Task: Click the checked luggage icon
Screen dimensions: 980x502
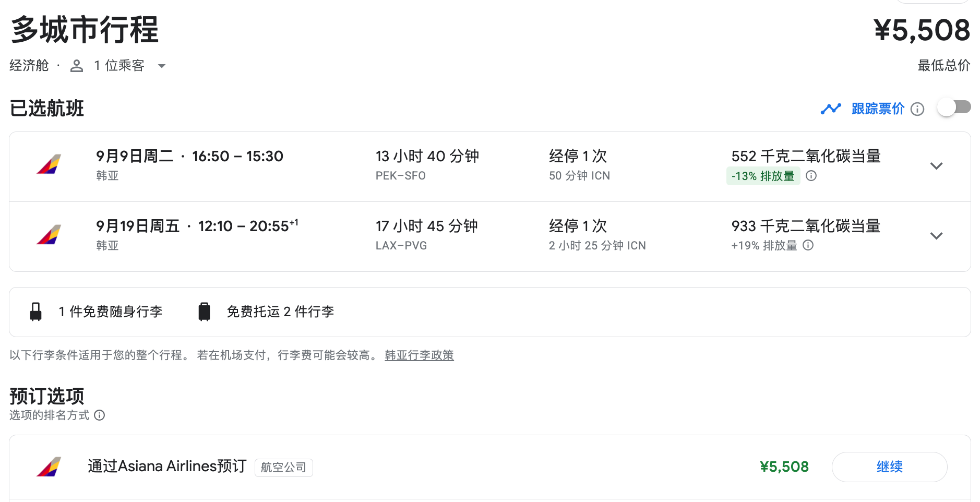Action: pos(204,312)
